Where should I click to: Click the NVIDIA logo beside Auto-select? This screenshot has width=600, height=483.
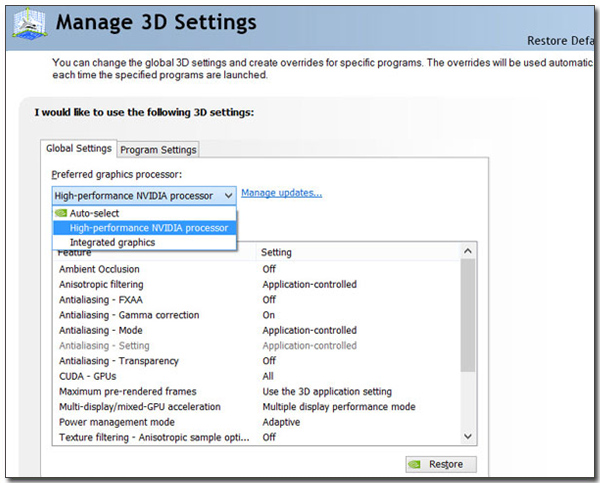point(61,213)
